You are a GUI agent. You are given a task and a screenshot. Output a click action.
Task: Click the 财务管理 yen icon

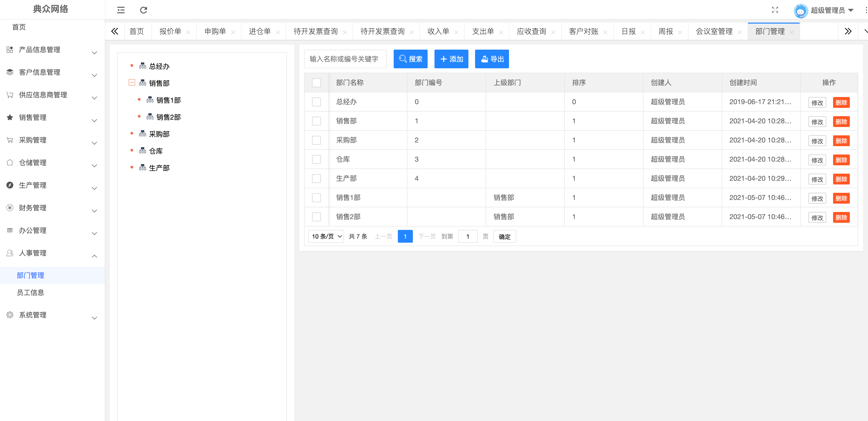[10, 207]
